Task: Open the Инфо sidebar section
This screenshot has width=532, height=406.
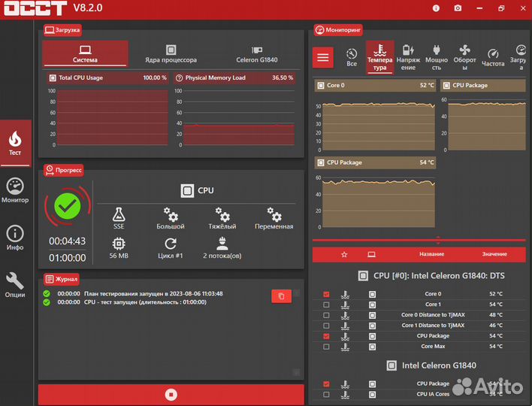Action: 15,238
